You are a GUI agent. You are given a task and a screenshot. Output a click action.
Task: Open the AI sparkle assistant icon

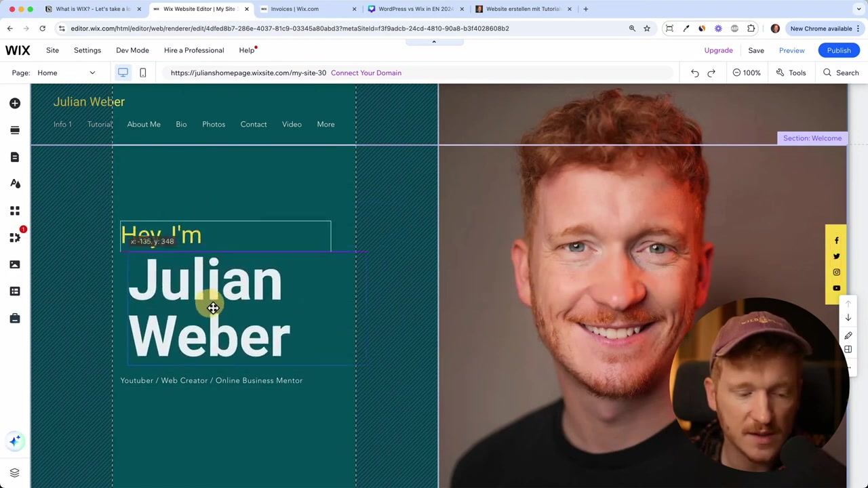[x=15, y=441]
